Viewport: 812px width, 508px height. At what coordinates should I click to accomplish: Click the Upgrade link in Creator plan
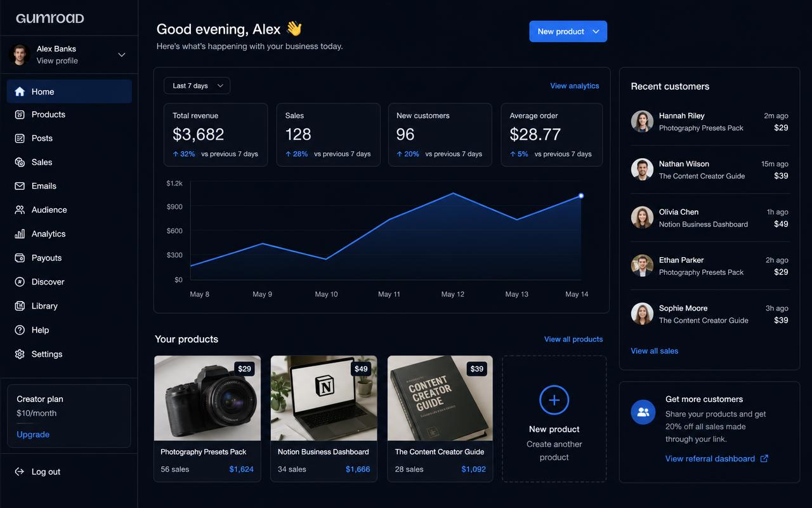33,434
